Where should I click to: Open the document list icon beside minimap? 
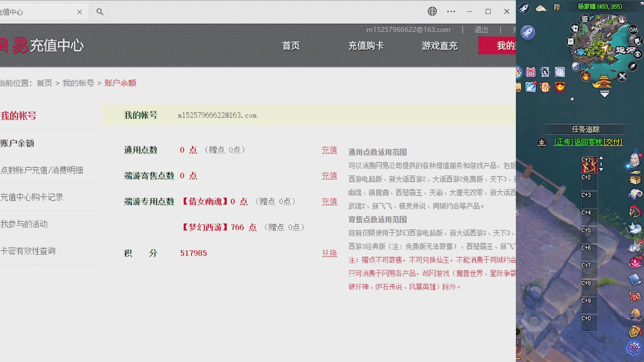click(x=571, y=42)
